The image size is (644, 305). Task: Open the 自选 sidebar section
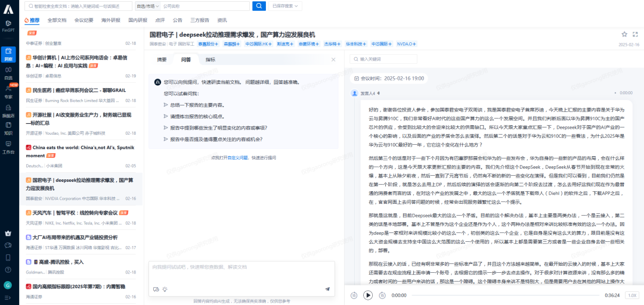(8, 73)
